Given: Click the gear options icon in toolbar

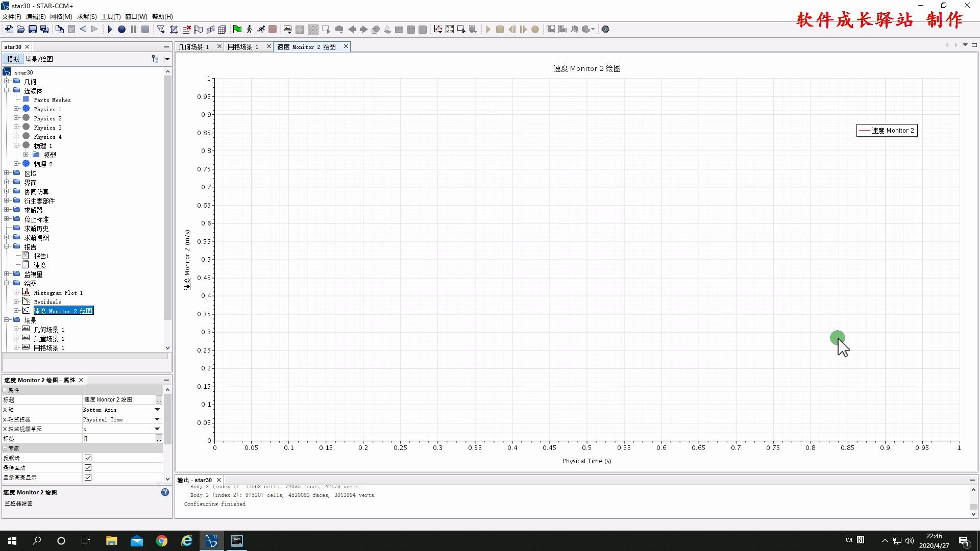Looking at the screenshot, I should click(605, 30).
